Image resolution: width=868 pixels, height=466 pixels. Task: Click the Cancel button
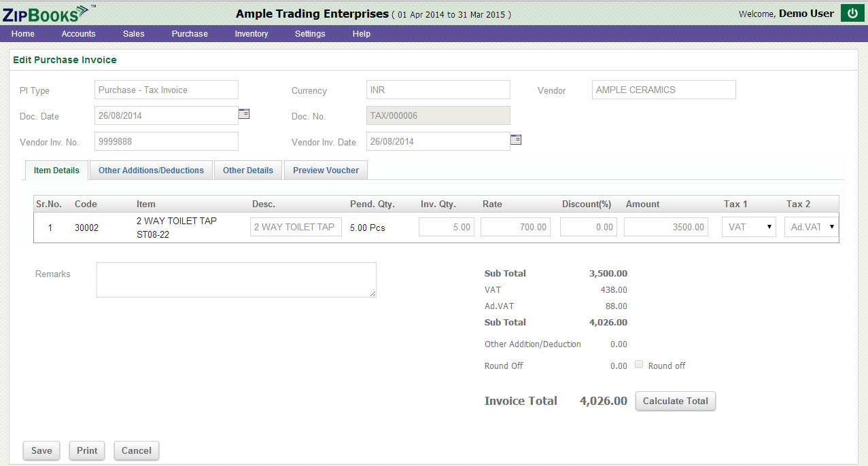pos(137,450)
